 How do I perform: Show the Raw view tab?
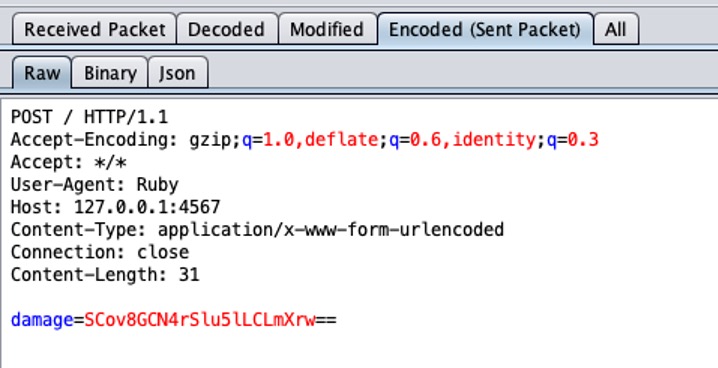pos(42,73)
